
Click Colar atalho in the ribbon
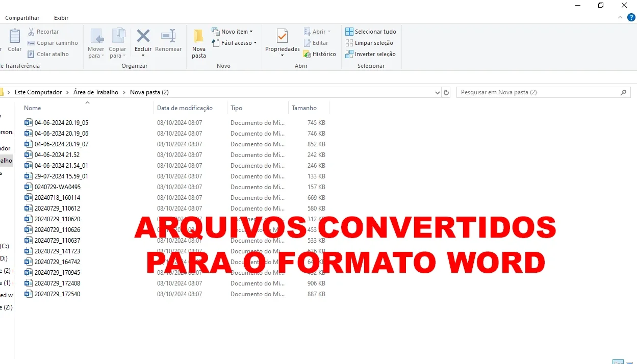coord(47,54)
